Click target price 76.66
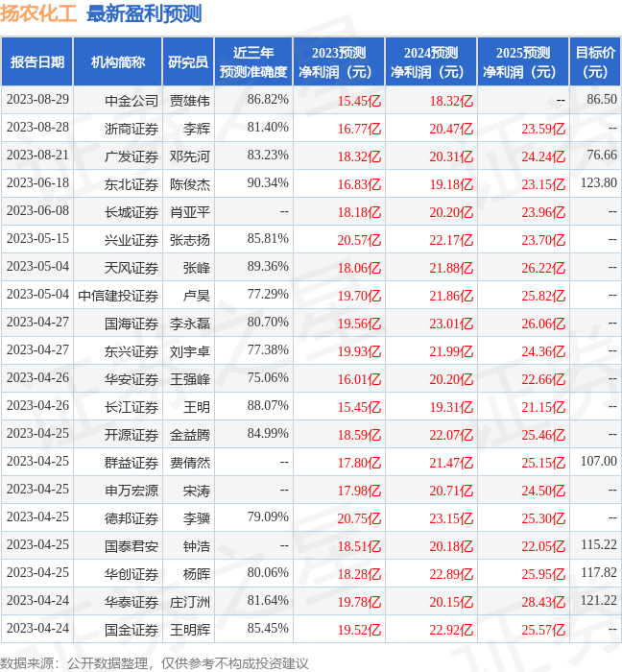This screenshot has width=622, height=672. [x=602, y=156]
